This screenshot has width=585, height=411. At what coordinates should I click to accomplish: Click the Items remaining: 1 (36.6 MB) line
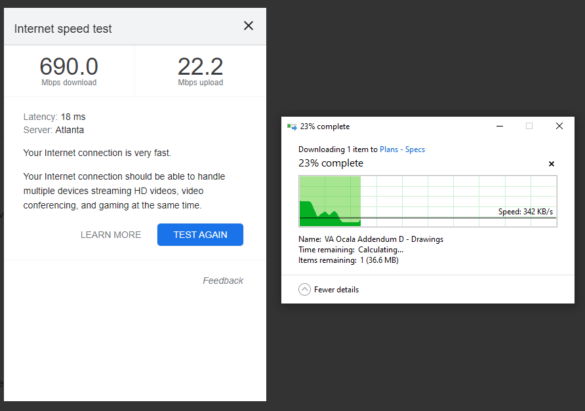(348, 260)
